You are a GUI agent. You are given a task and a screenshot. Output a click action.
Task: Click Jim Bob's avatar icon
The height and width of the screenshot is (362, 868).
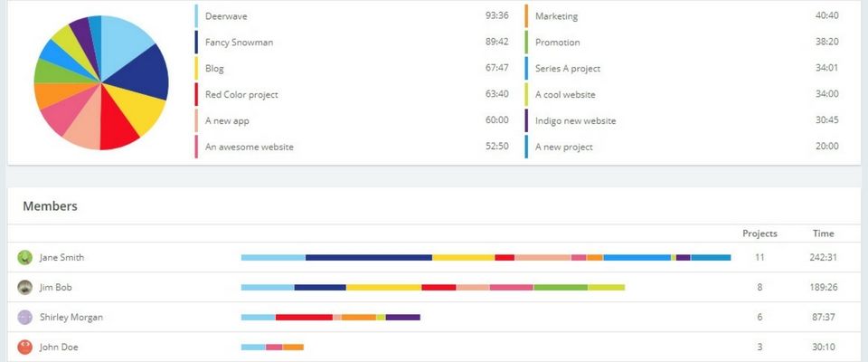pyautogui.click(x=25, y=287)
